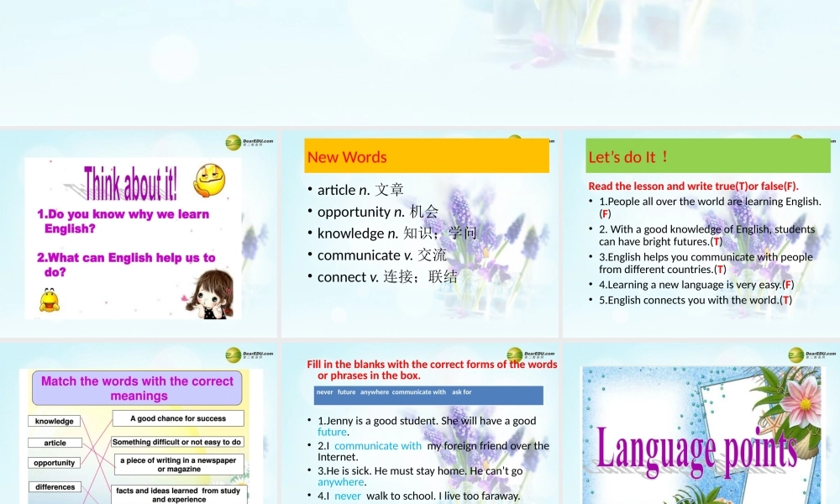Screen dimensions: 840x504
Task: Select the (F) answer for statement 1
Action: pyautogui.click(x=605, y=213)
